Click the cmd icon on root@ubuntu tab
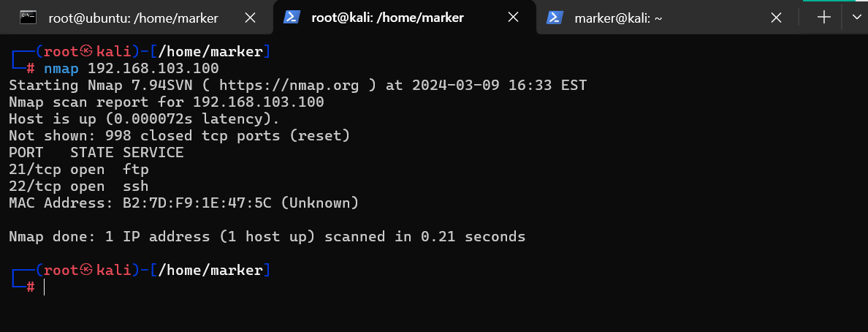The height and width of the screenshot is (332, 868). pyautogui.click(x=28, y=18)
